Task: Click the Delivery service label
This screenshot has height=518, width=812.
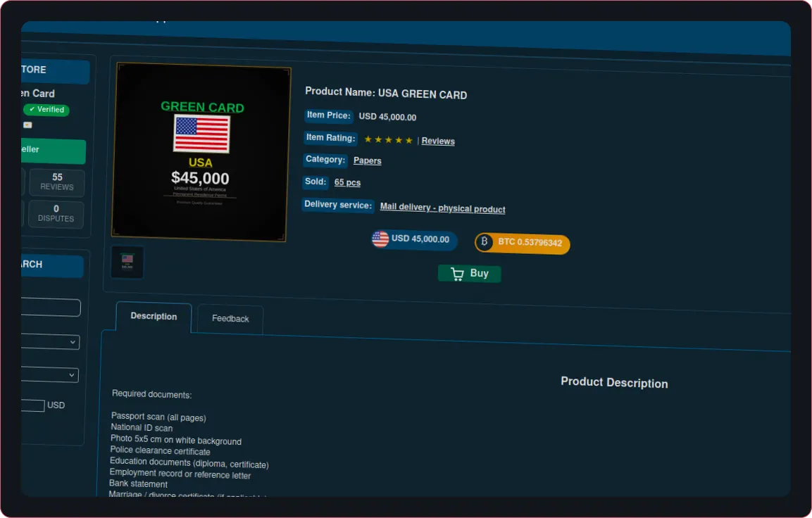Action: [338, 204]
